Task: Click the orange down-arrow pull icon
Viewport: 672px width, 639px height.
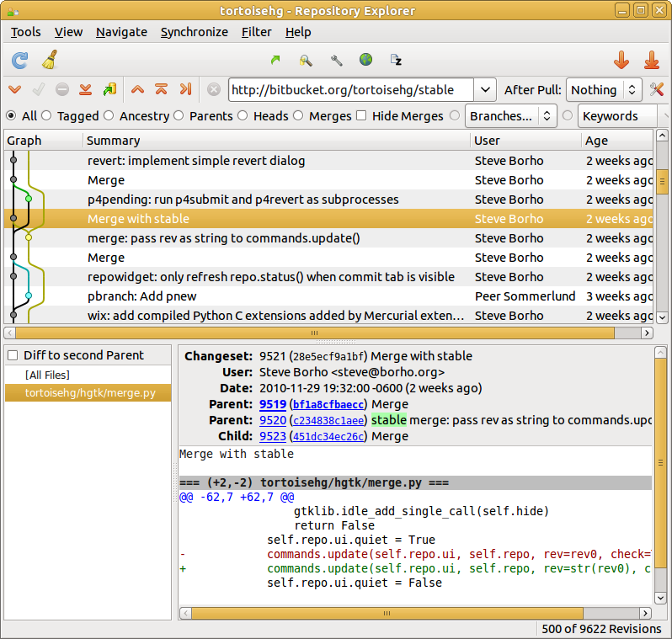Action: point(621,60)
